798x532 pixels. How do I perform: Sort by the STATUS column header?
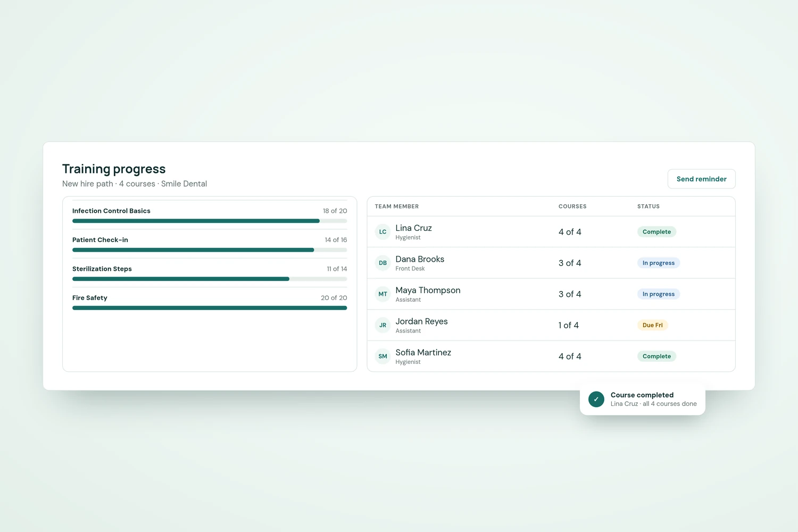[648, 206]
